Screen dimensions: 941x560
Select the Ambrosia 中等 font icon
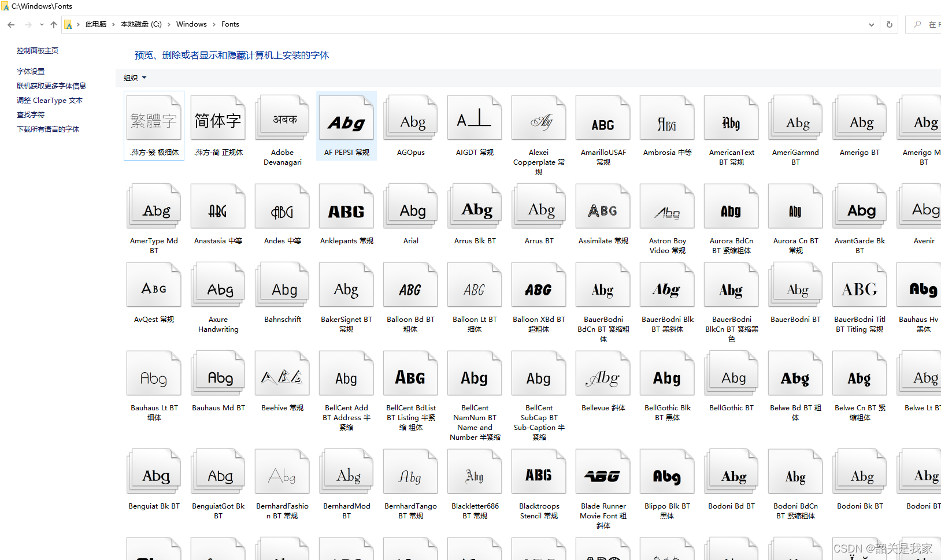667,118
